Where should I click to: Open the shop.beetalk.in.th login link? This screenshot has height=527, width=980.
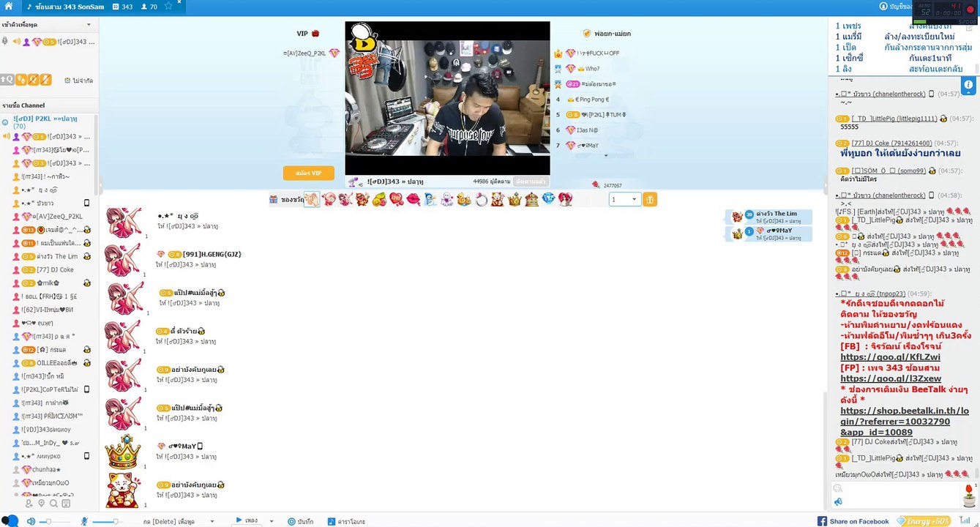tap(905, 422)
